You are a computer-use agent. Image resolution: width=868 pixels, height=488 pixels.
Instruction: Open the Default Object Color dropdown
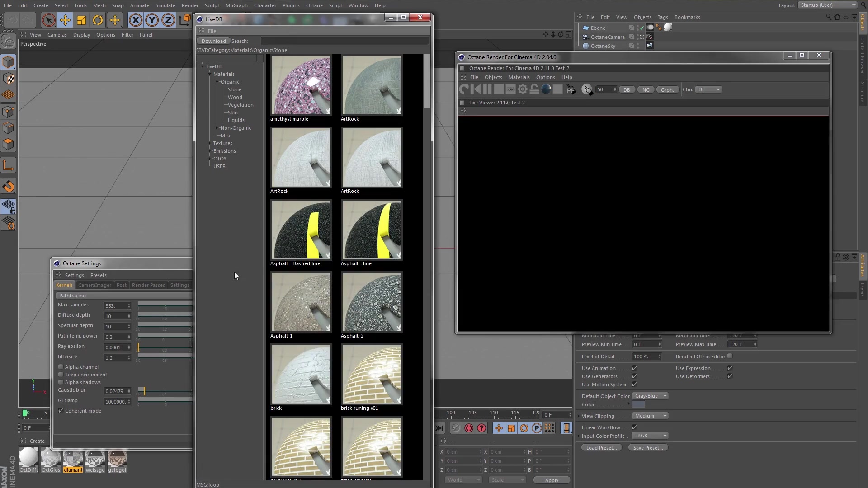tap(650, 396)
